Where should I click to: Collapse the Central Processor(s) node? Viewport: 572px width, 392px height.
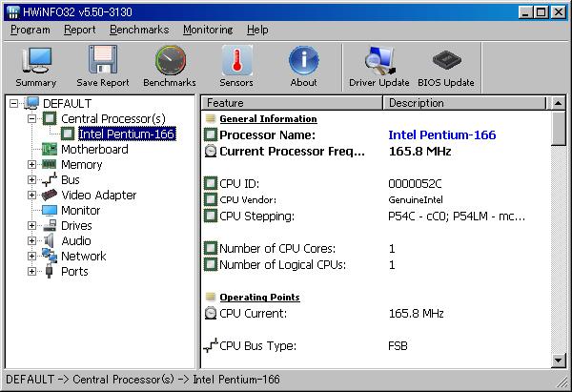31,118
